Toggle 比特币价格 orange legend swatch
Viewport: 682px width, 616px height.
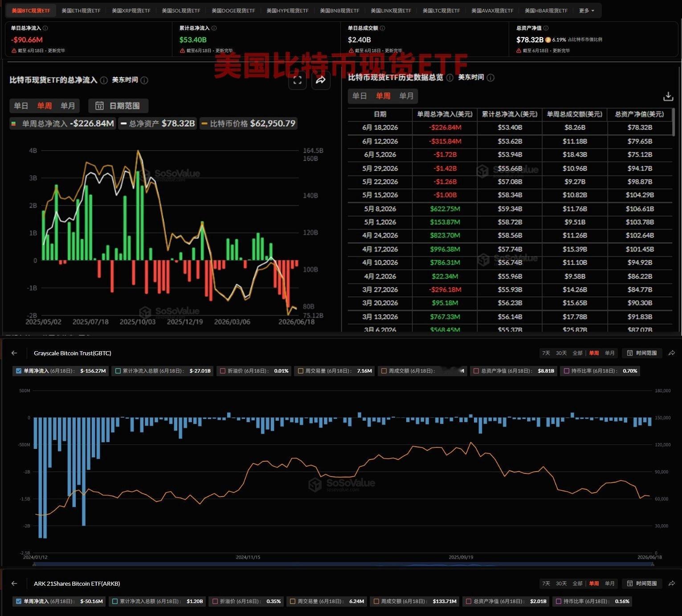(204, 123)
